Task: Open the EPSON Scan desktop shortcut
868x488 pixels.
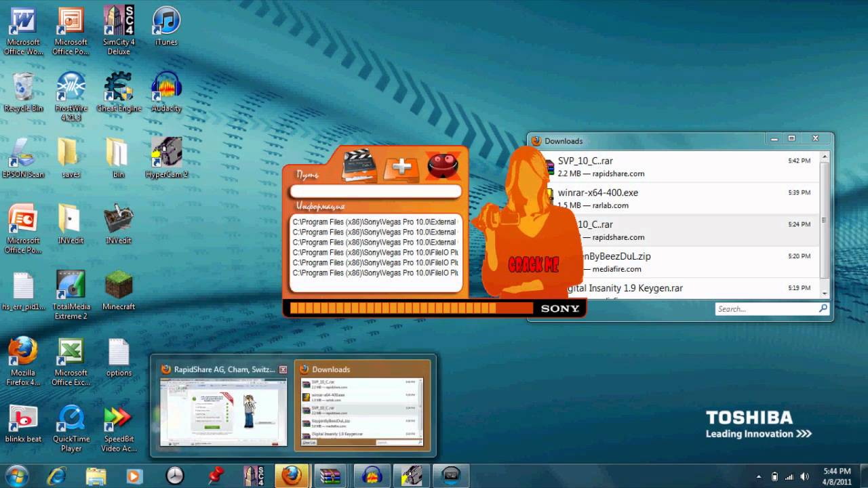Action: (x=23, y=158)
